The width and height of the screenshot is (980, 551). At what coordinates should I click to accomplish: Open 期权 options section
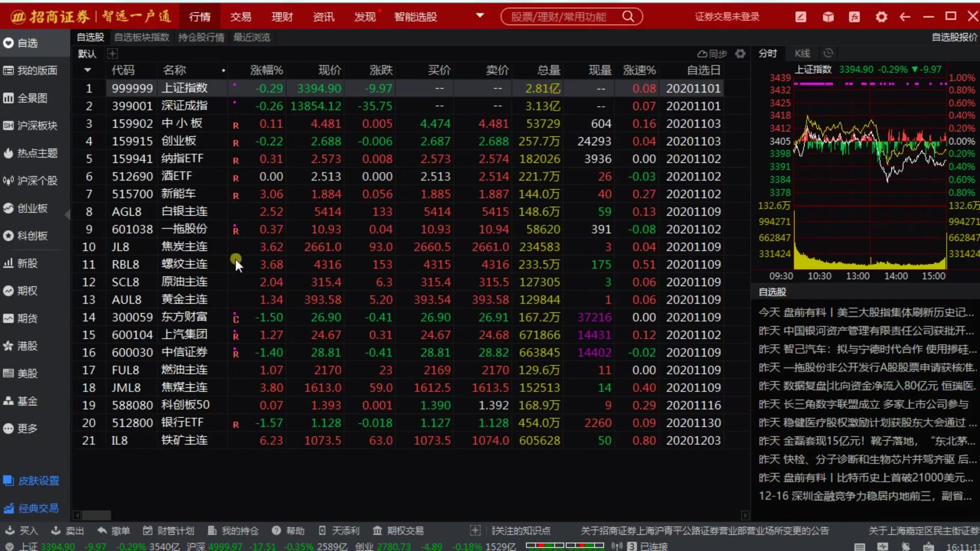pos(20,291)
